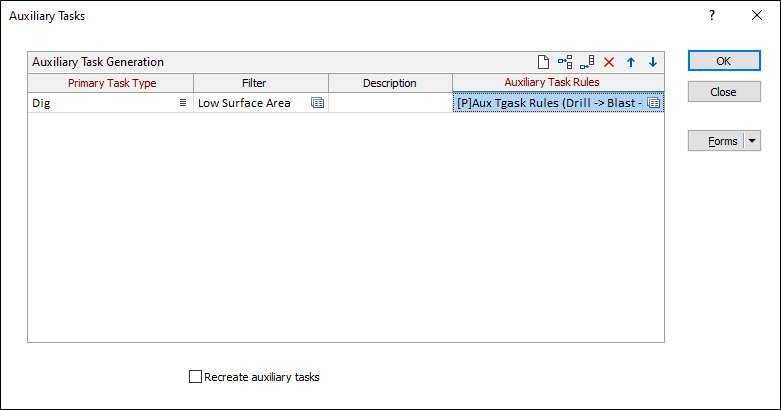This screenshot has height=410, width=781.
Task: Click the Primary Task Type column header
Action: click(111, 83)
